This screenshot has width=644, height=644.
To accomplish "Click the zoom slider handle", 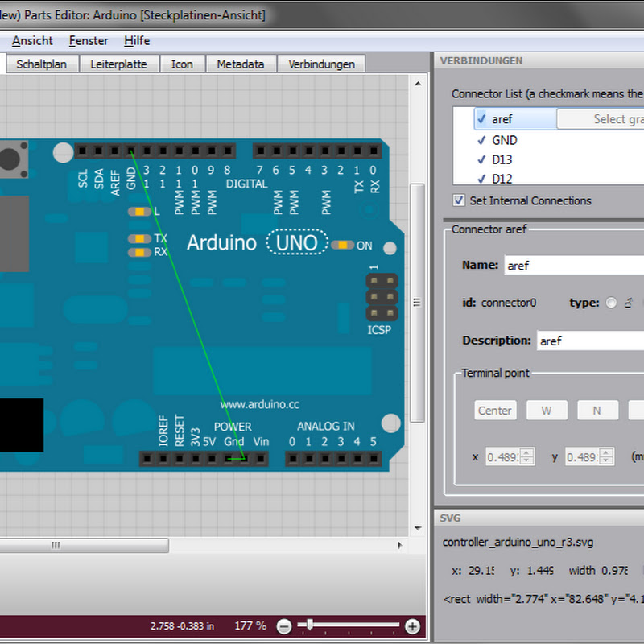I will pos(310,625).
